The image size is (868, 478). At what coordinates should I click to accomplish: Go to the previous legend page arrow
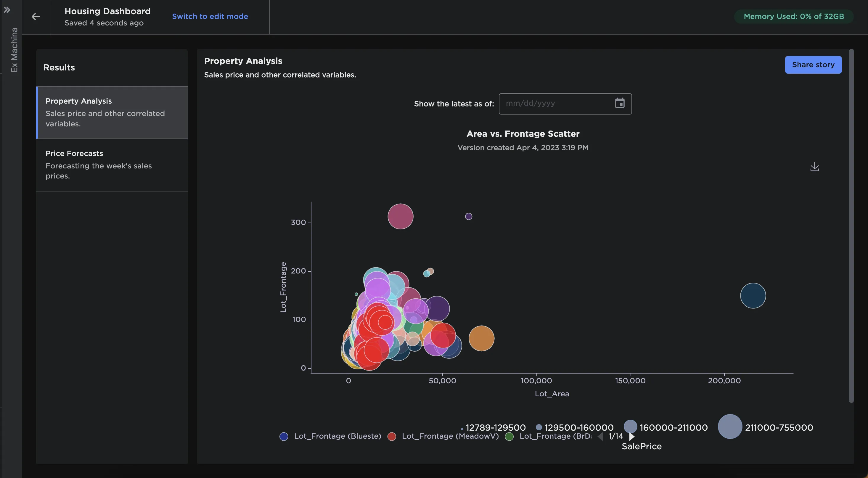tap(600, 436)
